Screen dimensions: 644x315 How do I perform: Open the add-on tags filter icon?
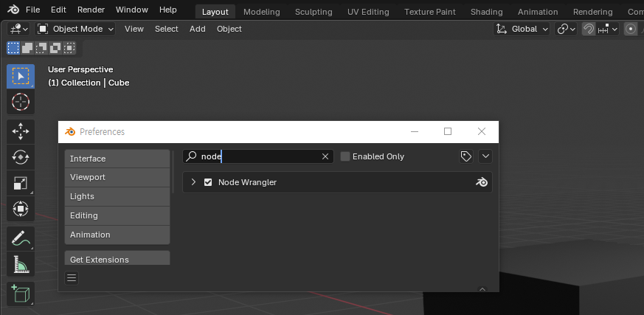pyautogui.click(x=465, y=156)
